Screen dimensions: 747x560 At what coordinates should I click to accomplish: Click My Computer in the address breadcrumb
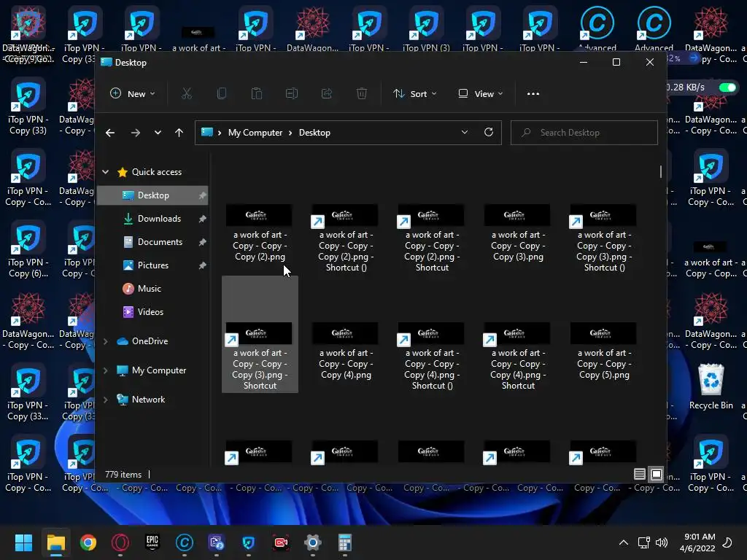point(255,133)
